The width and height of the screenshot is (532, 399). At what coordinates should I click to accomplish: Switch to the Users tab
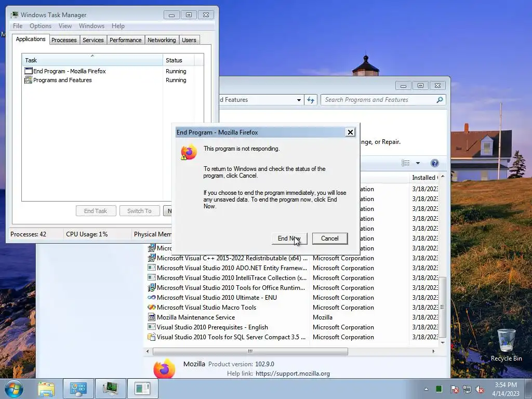tap(189, 40)
